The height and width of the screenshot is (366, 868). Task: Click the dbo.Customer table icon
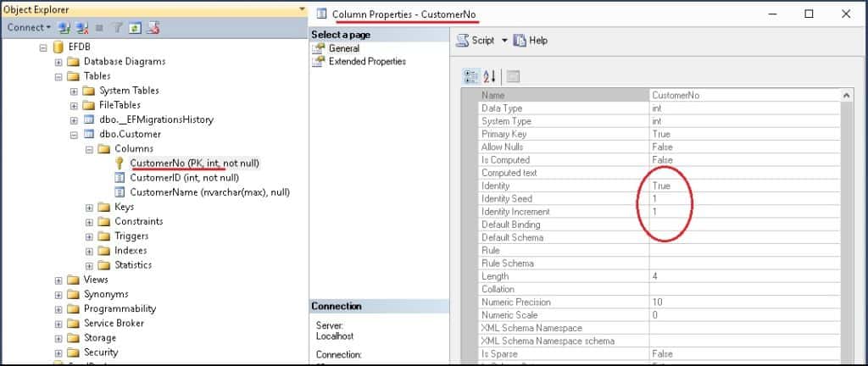click(88, 134)
